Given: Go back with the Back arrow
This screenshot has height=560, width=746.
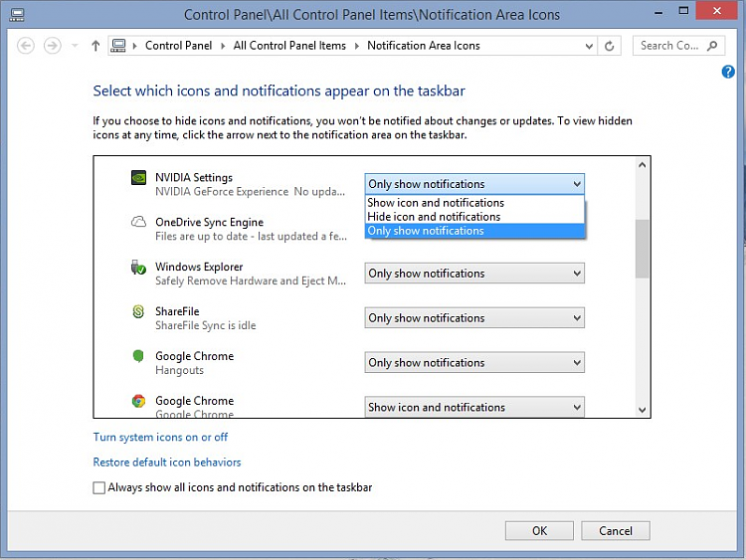Looking at the screenshot, I should tap(26, 46).
